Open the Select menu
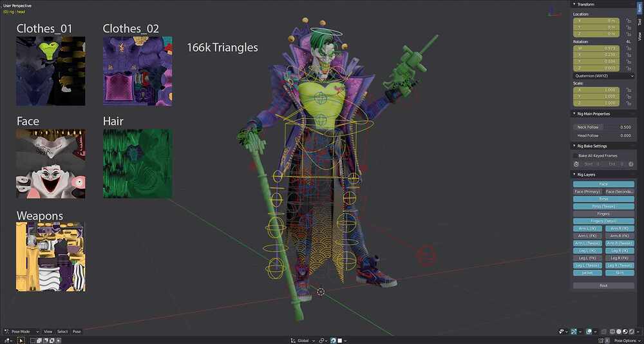This screenshot has width=644, height=344. click(62, 332)
